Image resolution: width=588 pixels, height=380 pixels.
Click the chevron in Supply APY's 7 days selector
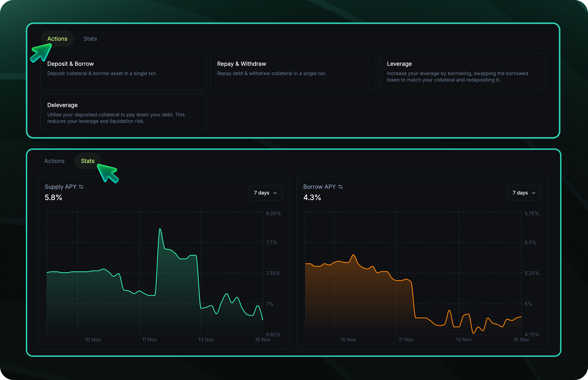coord(275,193)
